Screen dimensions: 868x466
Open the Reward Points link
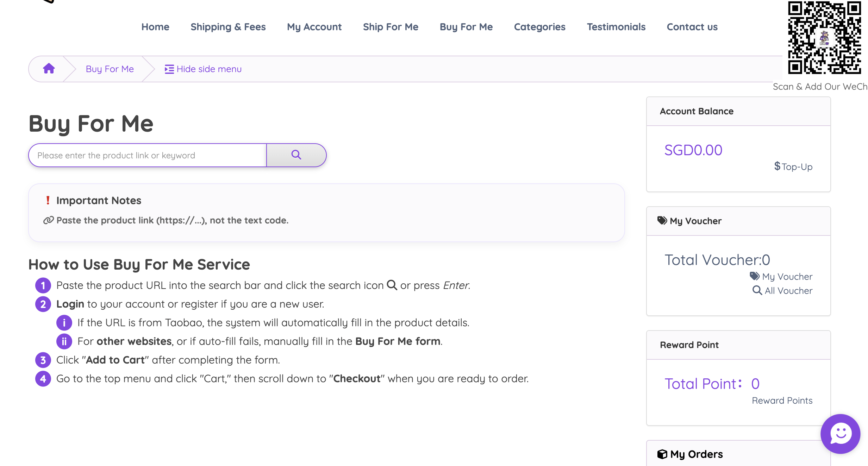[782, 401]
